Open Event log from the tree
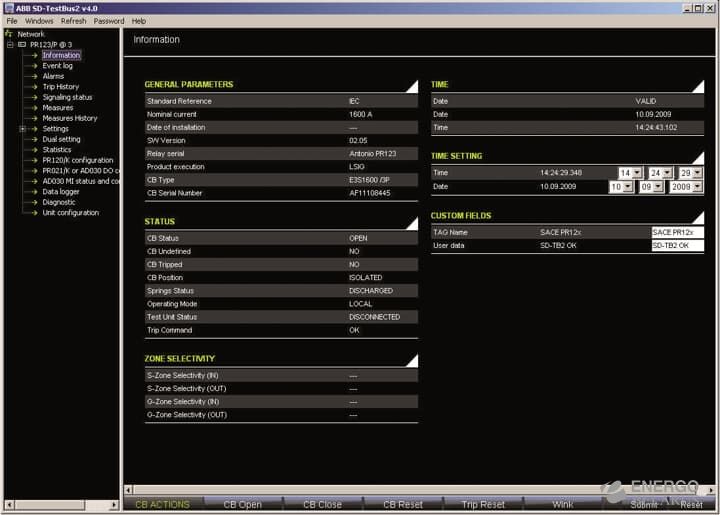 click(x=57, y=66)
